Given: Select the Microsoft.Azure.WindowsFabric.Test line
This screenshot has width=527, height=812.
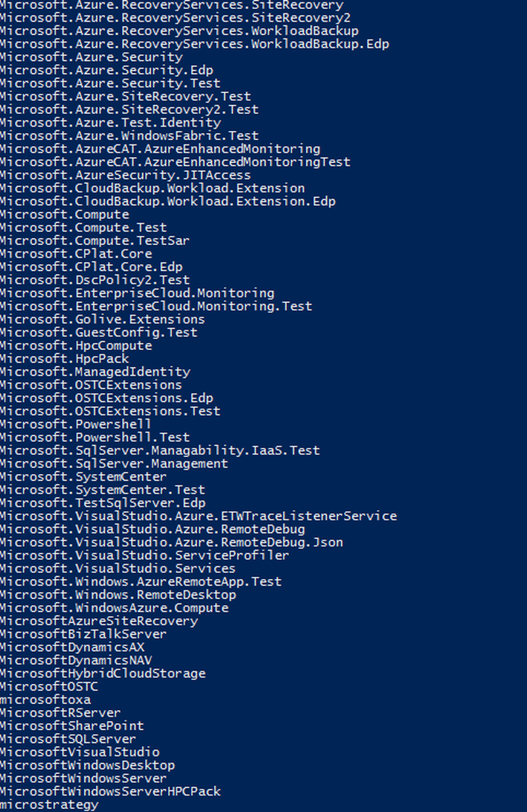Looking at the screenshot, I should pyautogui.click(x=130, y=135).
